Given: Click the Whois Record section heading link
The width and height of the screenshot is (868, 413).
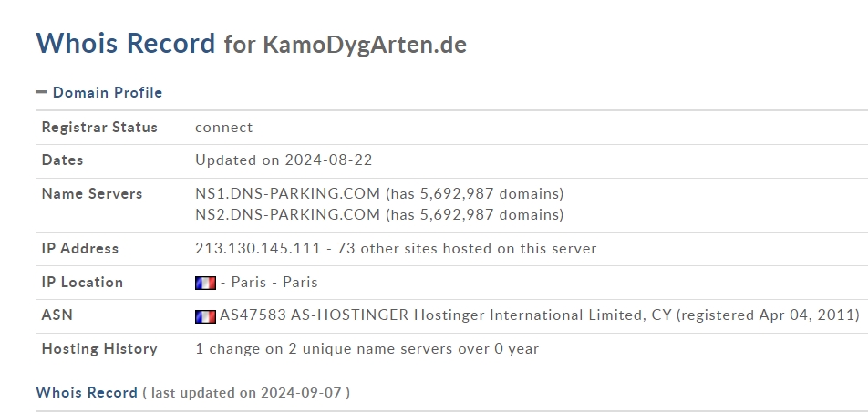Looking at the screenshot, I should pyautogui.click(x=87, y=393).
